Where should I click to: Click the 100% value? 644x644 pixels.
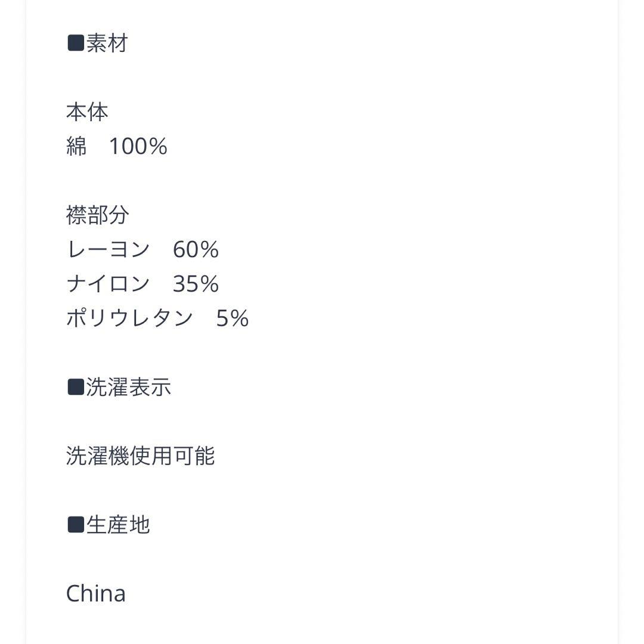coord(138,147)
